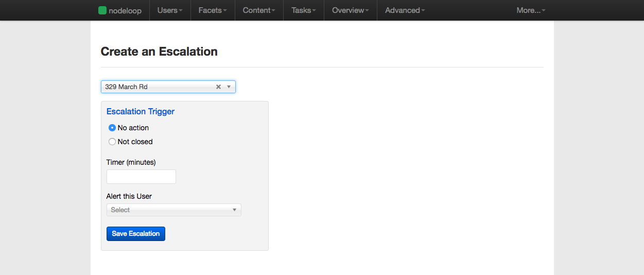
Task: Expand the Alert this User select dropdown
Action: [x=173, y=210]
